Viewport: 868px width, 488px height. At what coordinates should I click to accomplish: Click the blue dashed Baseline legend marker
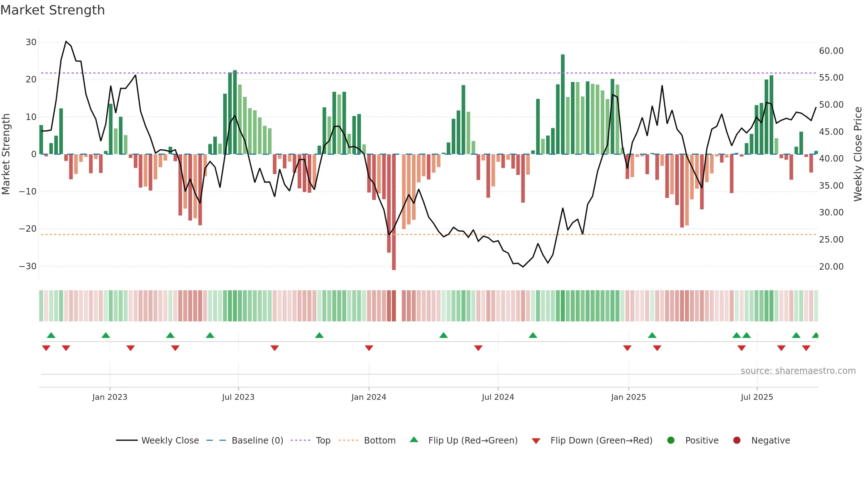click(x=216, y=440)
